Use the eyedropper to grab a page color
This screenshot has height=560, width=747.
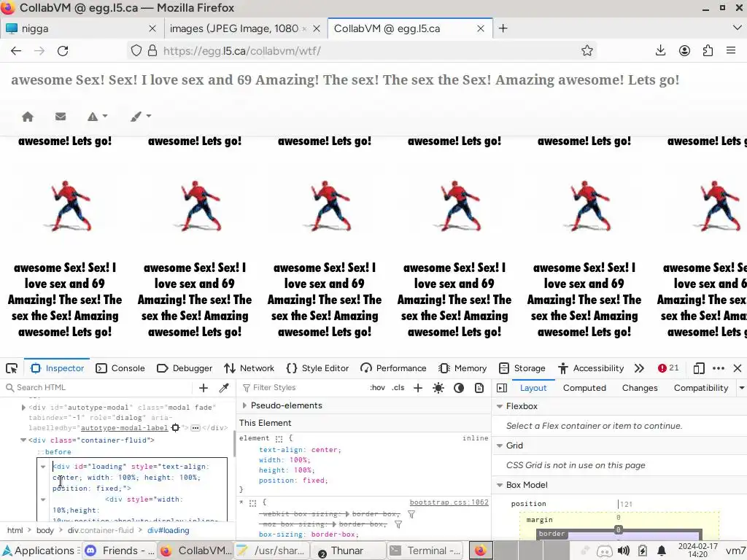coord(224,388)
